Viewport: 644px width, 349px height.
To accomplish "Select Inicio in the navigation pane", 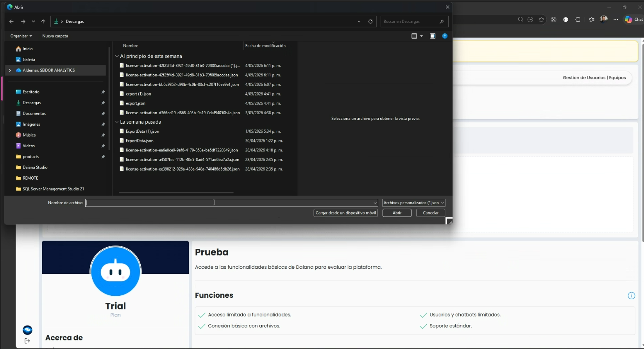I will [28, 49].
